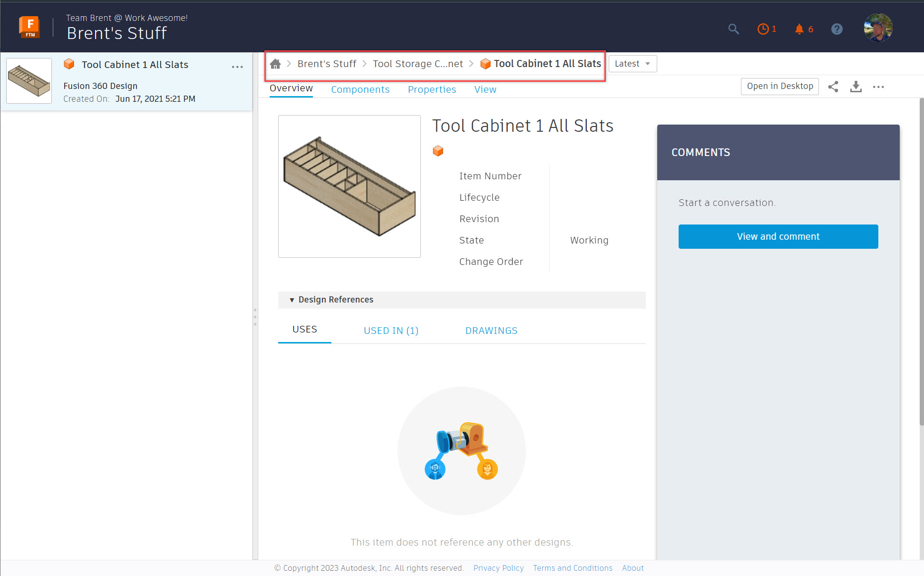
Task: Download the design using download icon
Action: (x=856, y=87)
